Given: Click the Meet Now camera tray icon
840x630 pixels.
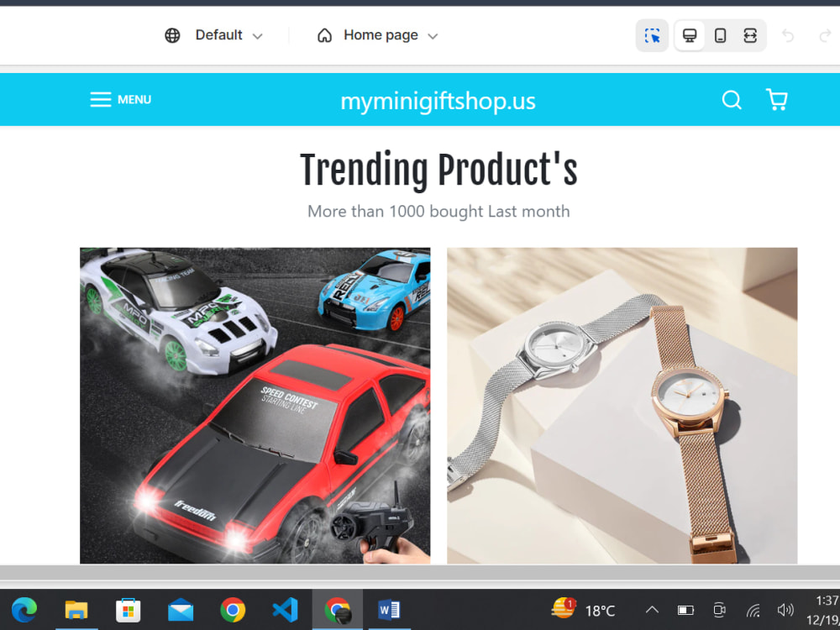Looking at the screenshot, I should pyautogui.click(x=720, y=610).
